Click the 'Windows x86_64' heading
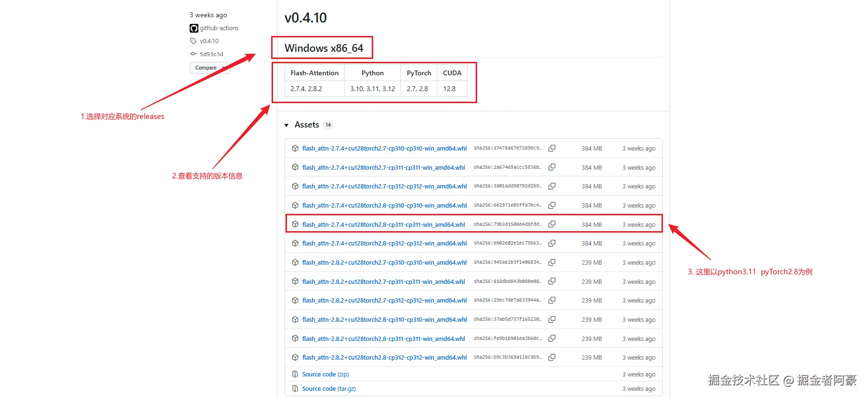Screen dimensions: 868x398 coord(324,48)
